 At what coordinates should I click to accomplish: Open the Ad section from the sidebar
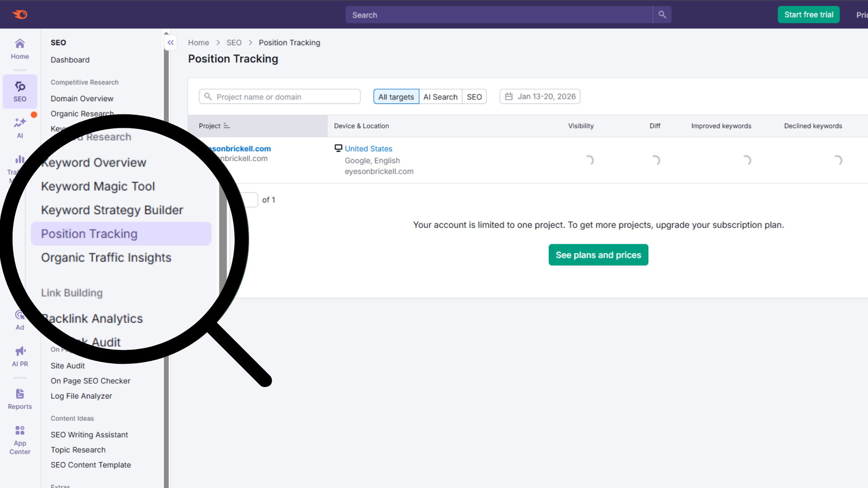[x=19, y=319]
